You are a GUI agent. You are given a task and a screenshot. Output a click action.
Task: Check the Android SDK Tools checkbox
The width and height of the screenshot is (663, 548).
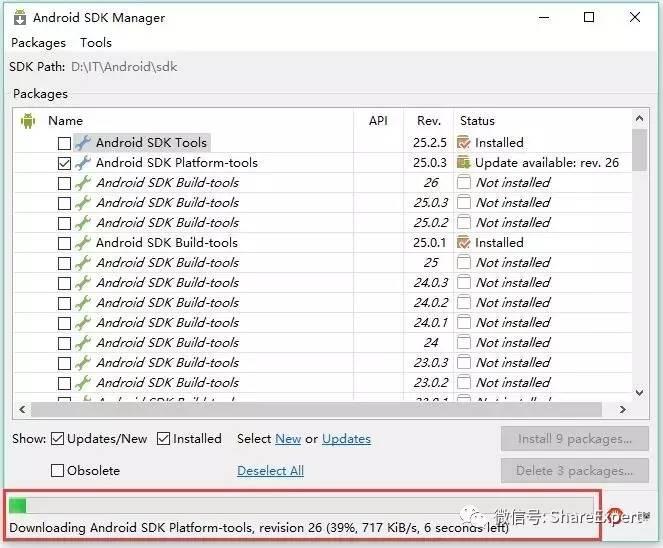pos(64,143)
